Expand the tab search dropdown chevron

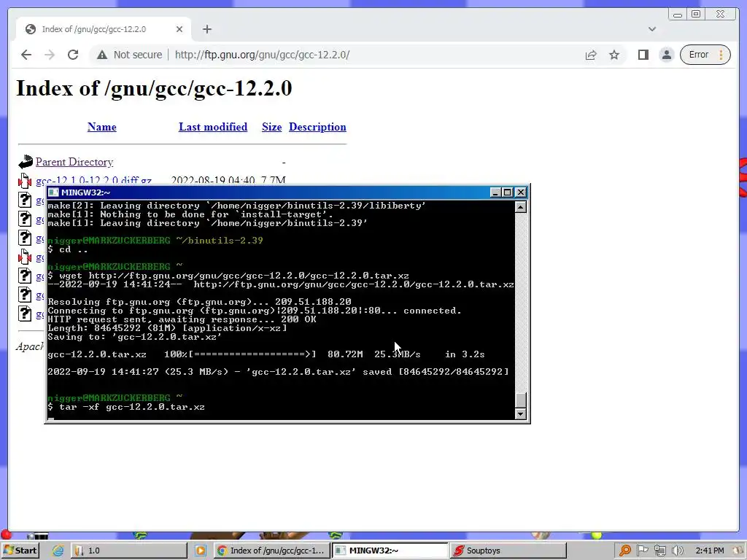(x=652, y=29)
